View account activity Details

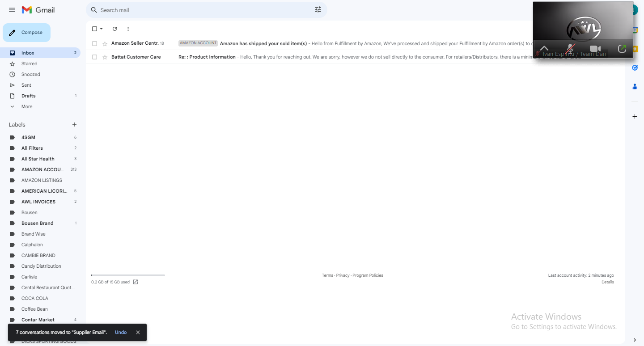click(x=608, y=282)
